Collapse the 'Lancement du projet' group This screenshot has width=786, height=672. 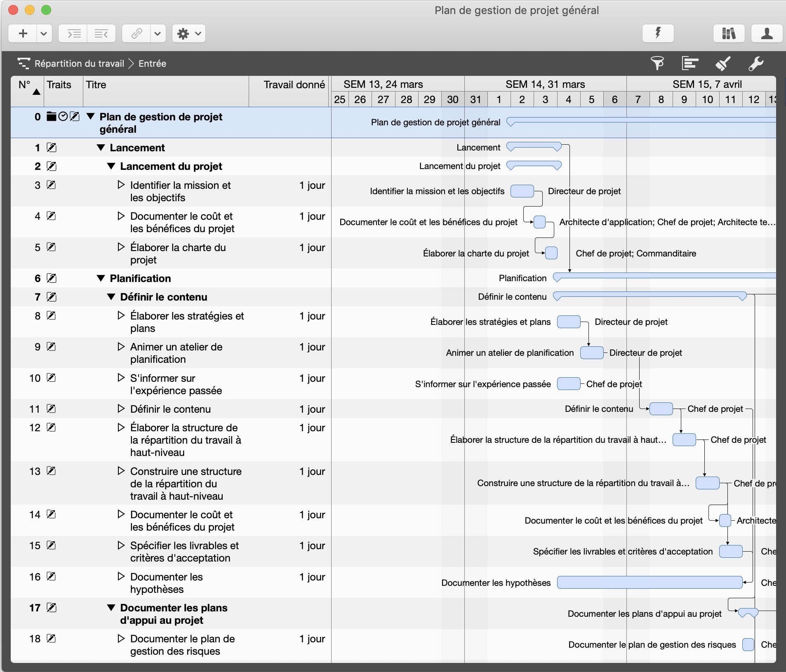pyautogui.click(x=112, y=166)
